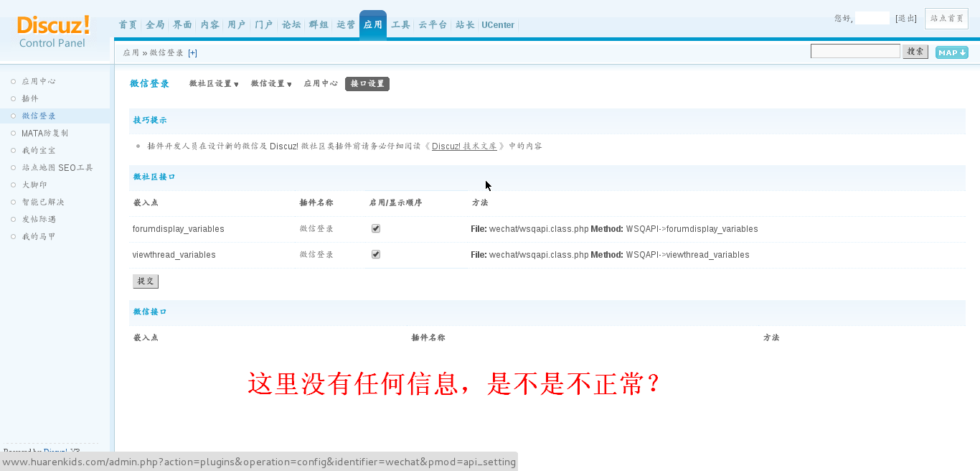Click the MAP button icon
Viewport: 980px width, 471px height.
[951, 52]
